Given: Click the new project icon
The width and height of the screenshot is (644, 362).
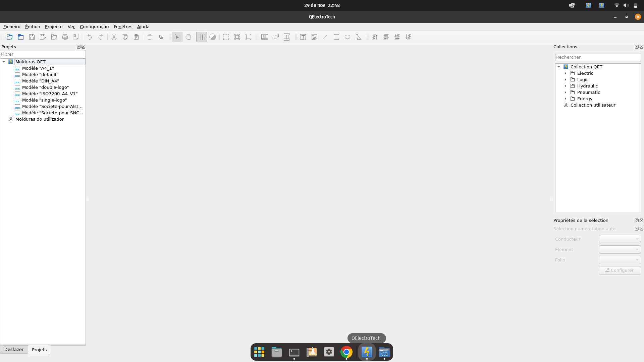Looking at the screenshot, I should point(10,37).
